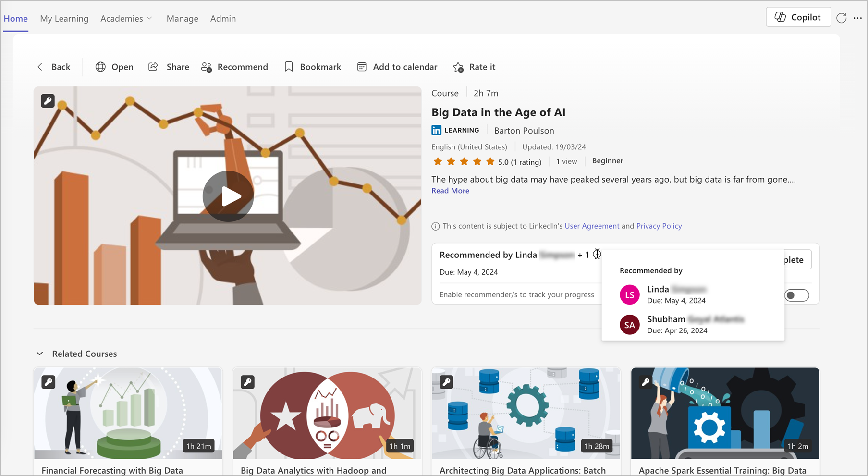This screenshot has width=868, height=476.
Task: Rate the course using Rate it
Action: pyautogui.click(x=474, y=67)
